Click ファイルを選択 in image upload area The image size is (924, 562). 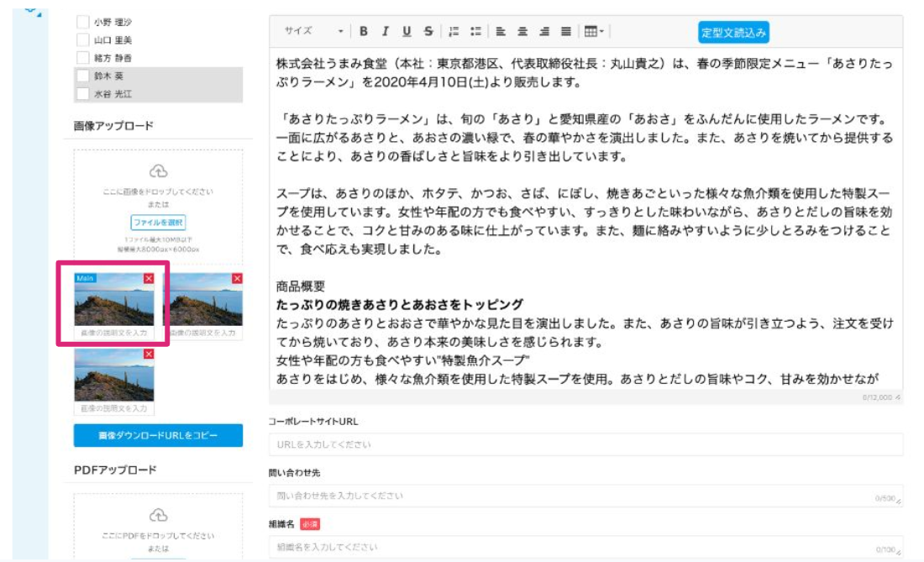(158, 223)
